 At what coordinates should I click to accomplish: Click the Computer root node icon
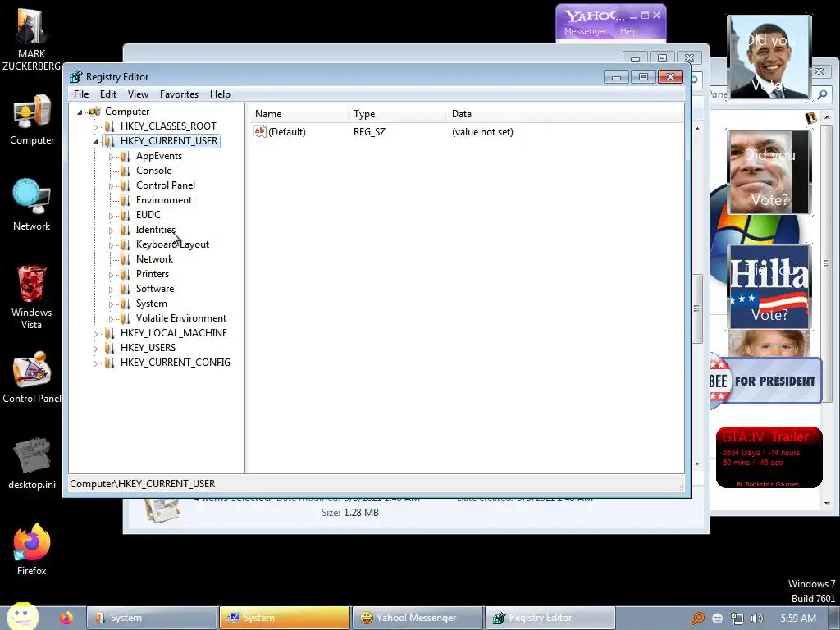click(94, 112)
